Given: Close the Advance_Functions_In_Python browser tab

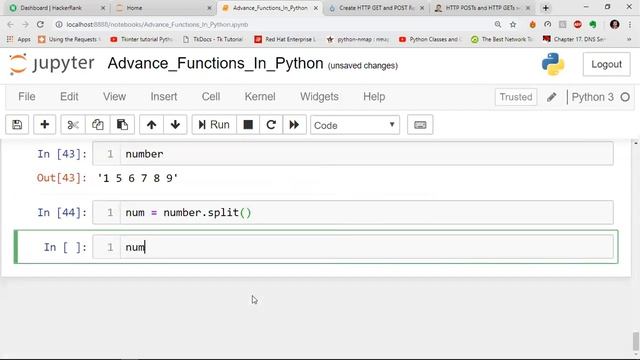Looking at the screenshot, I should click(x=316, y=8).
